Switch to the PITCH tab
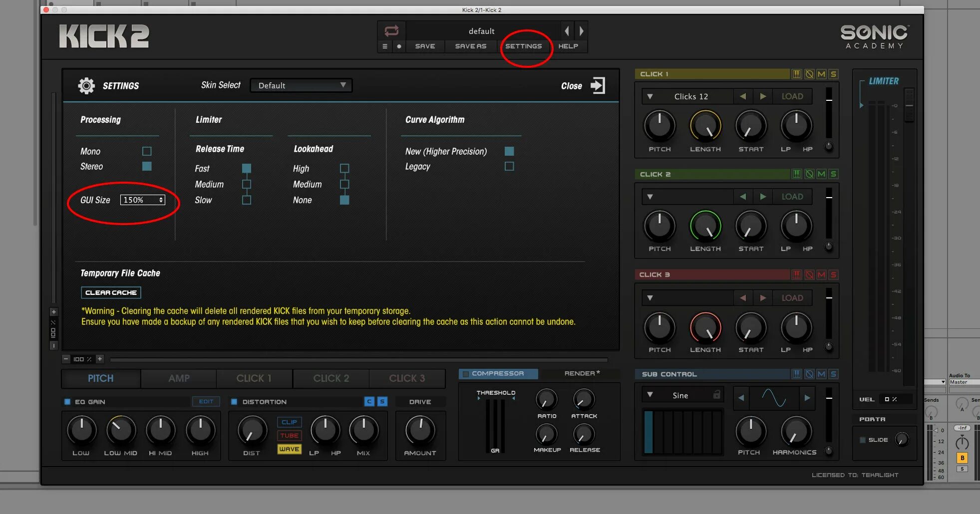Image resolution: width=980 pixels, height=514 pixels. coord(101,378)
